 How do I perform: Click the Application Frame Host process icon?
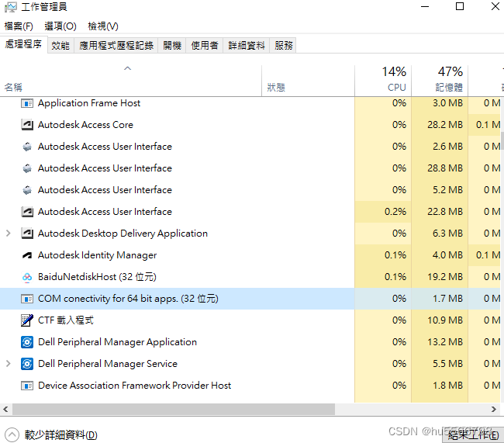coord(27,103)
